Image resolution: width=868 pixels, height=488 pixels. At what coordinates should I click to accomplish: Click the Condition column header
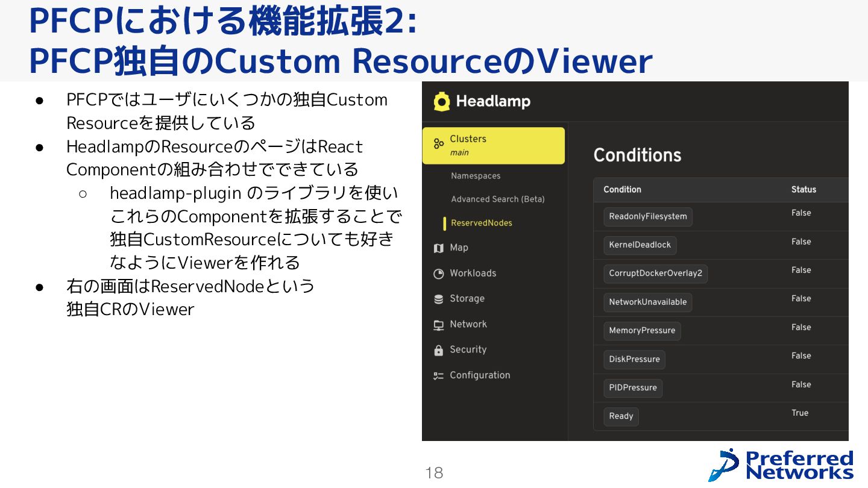click(x=622, y=189)
